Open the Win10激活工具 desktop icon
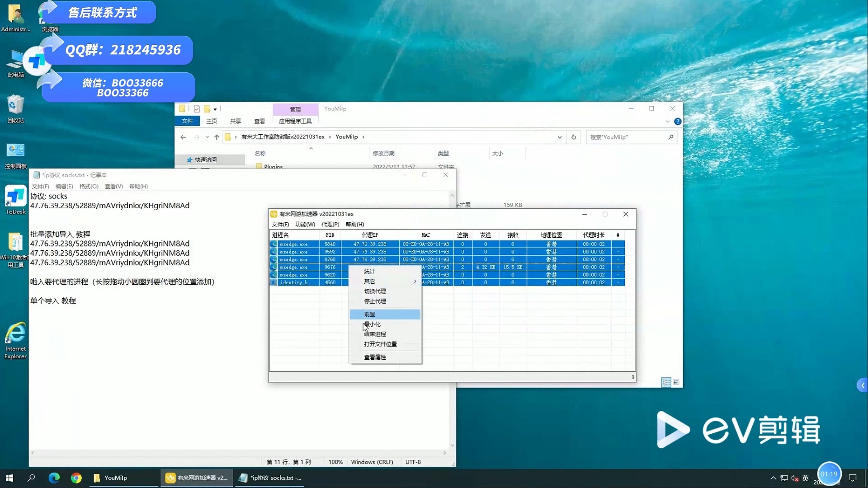868x488 pixels. 15,250
